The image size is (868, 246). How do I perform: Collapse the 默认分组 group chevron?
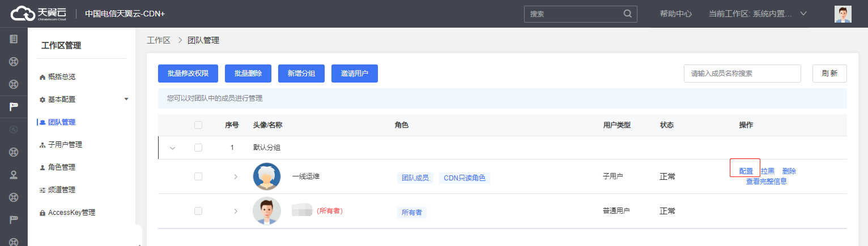[173, 148]
